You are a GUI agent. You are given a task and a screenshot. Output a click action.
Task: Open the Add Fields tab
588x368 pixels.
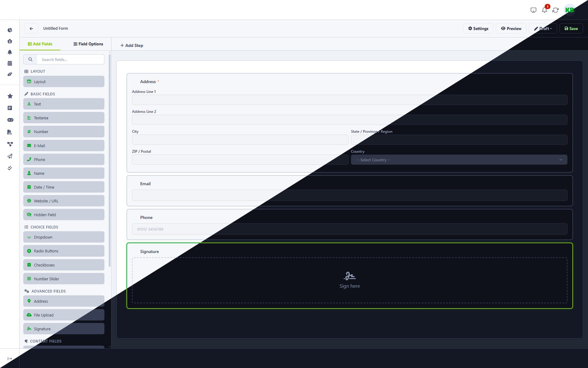[40, 44]
